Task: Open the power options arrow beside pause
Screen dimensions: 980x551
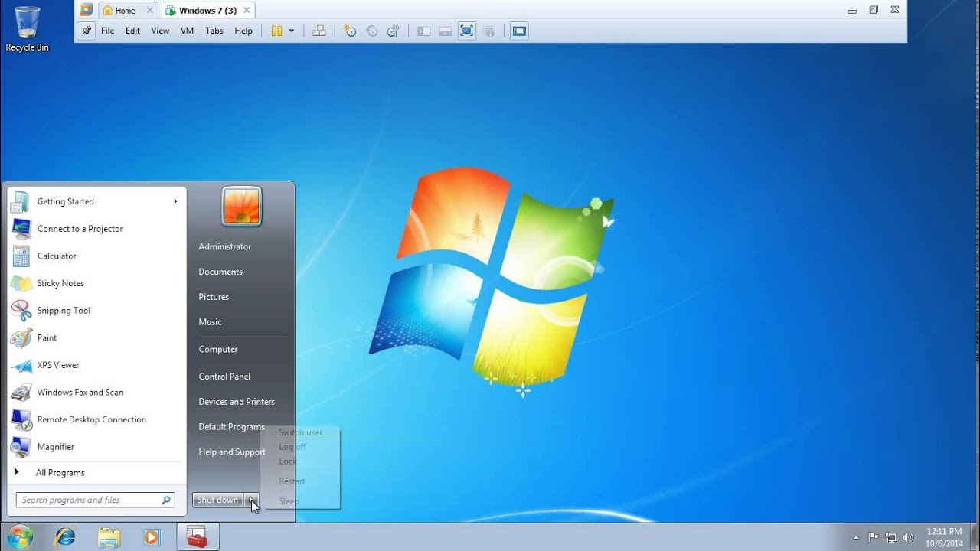Action: (x=292, y=31)
